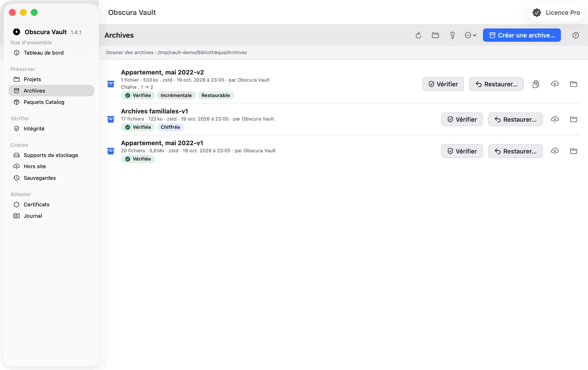This screenshot has width=588, height=370.
Task: Show Appartement, mai 2022-v1 in folder
Action: click(574, 151)
